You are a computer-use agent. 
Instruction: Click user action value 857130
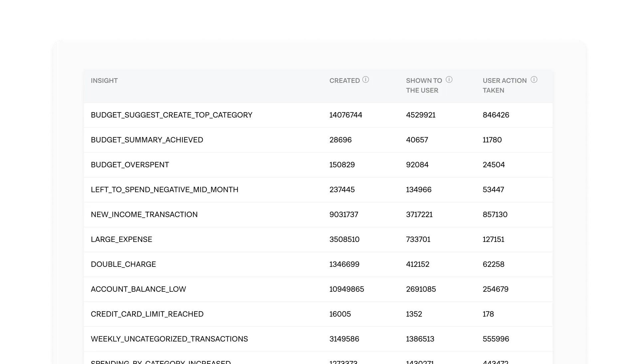(495, 215)
